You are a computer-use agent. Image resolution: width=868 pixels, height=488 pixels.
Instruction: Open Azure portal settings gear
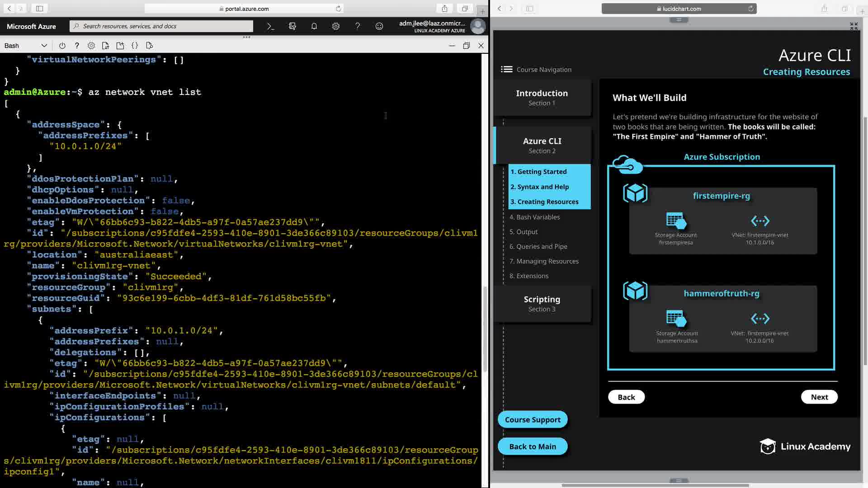click(x=336, y=26)
